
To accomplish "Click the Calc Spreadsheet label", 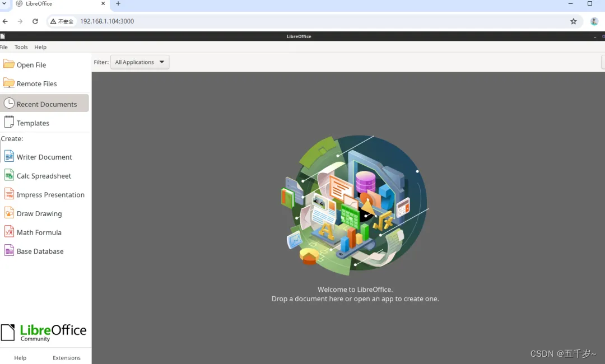I will (x=44, y=176).
